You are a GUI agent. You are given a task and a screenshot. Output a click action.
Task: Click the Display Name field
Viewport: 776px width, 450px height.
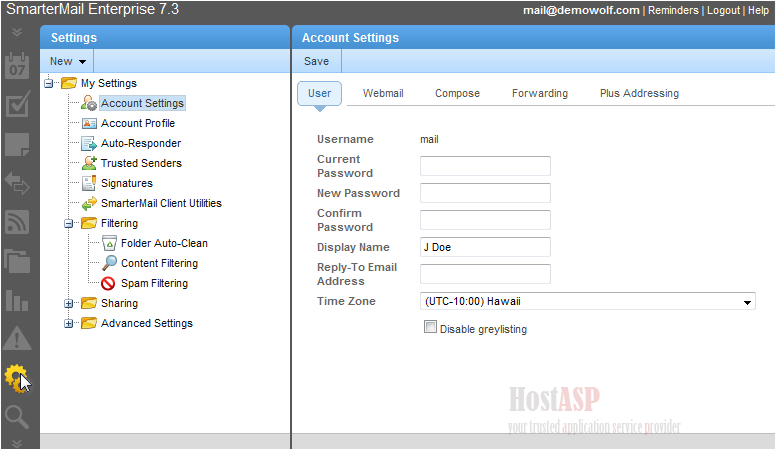pos(485,247)
